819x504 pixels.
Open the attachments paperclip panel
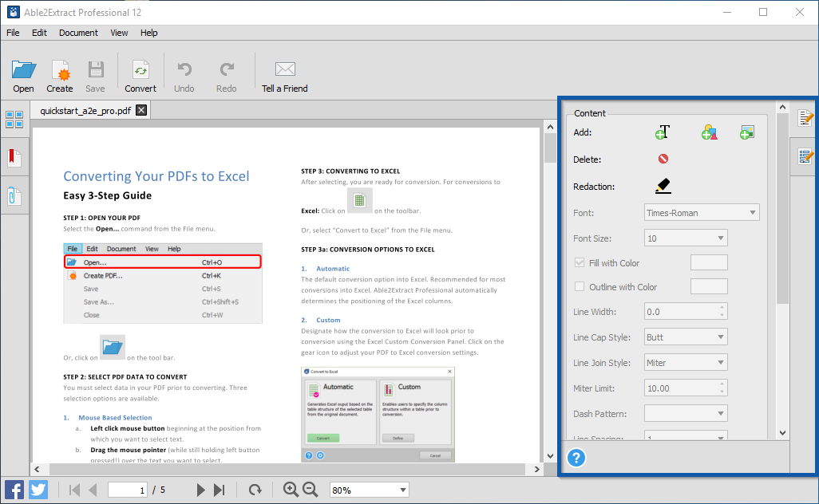(14, 196)
